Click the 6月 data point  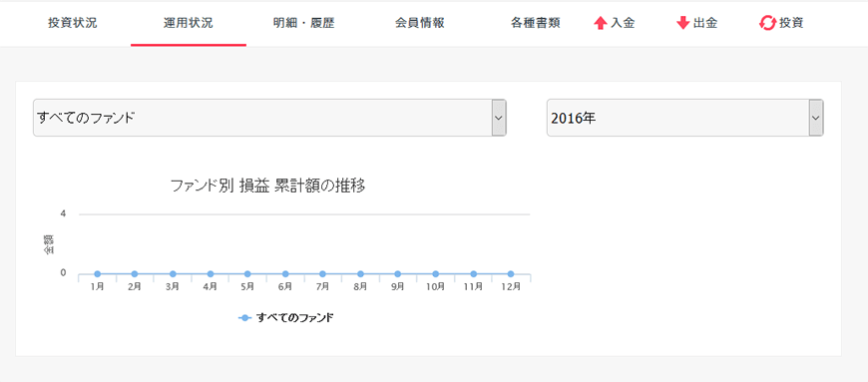pyautogui.click(x=285, y=274)
